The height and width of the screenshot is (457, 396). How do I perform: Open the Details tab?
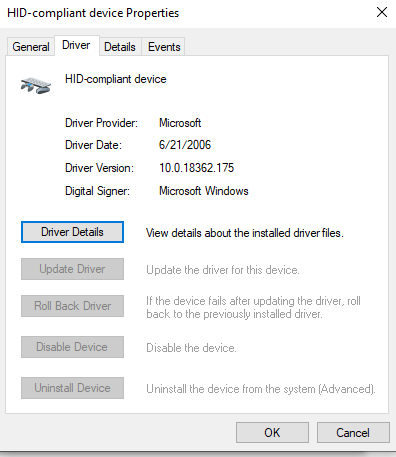120,47
